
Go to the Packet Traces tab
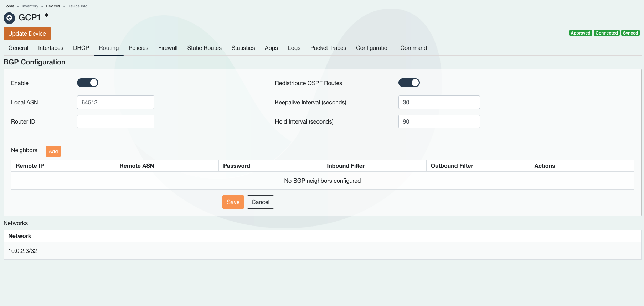point(328,48)
